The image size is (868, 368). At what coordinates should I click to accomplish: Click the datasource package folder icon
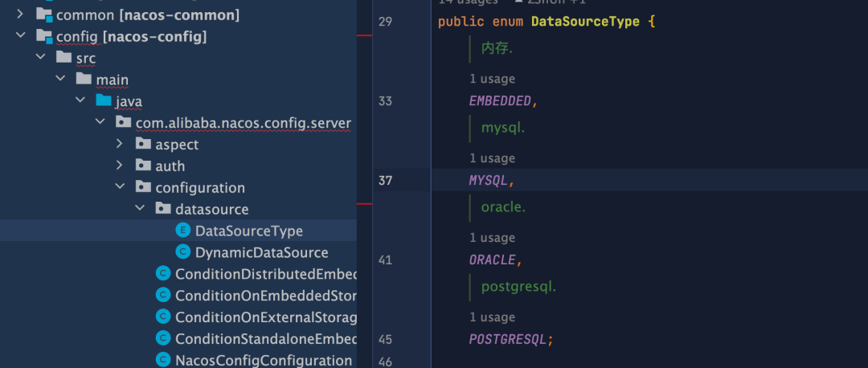coord(163,209)
